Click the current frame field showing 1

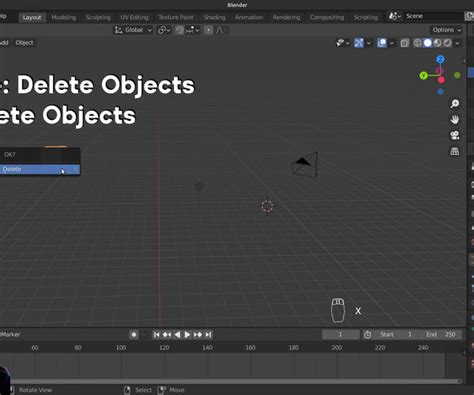click(x=341, y=334)
